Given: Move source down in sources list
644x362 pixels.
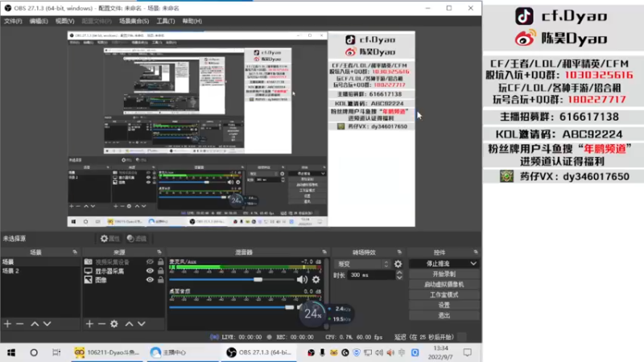Looking at the screenshot, I should tap(142, 324).
